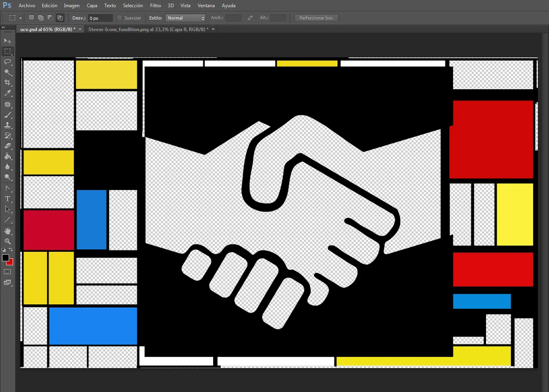549x392 pixels.
Task: Switch to the ucv.psd document tab
Action: tap(48, 29)
